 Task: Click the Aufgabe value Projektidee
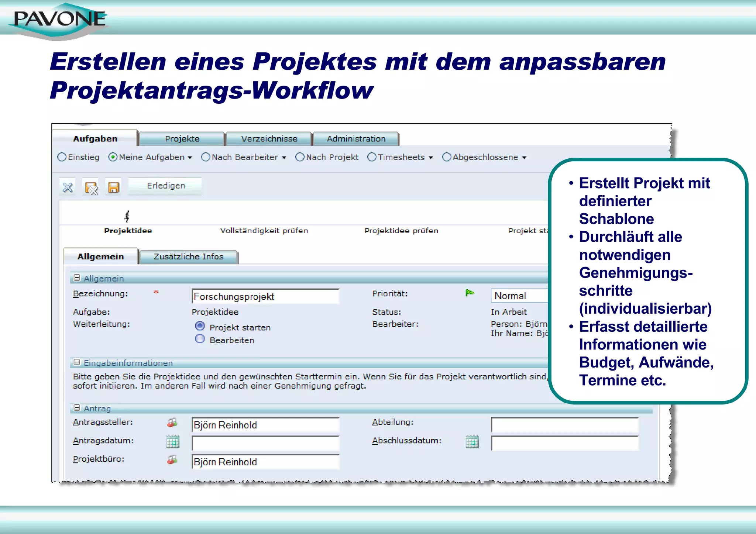coord(215,312)
